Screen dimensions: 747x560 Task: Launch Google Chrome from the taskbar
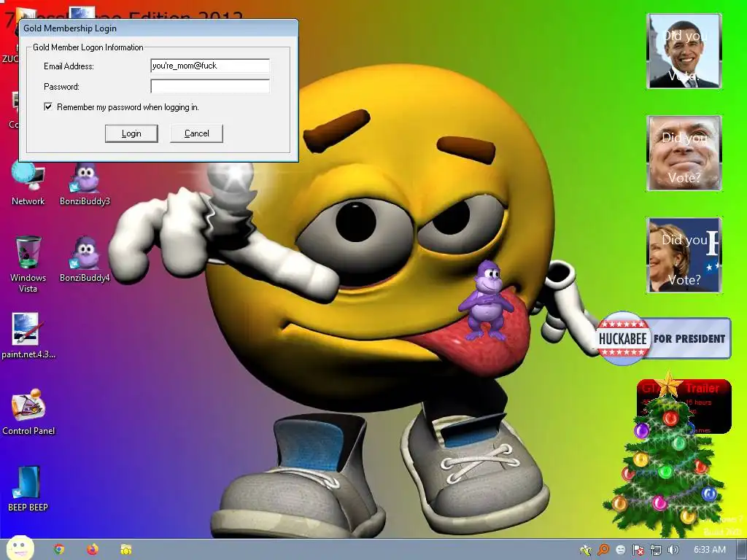pos(58,550)
